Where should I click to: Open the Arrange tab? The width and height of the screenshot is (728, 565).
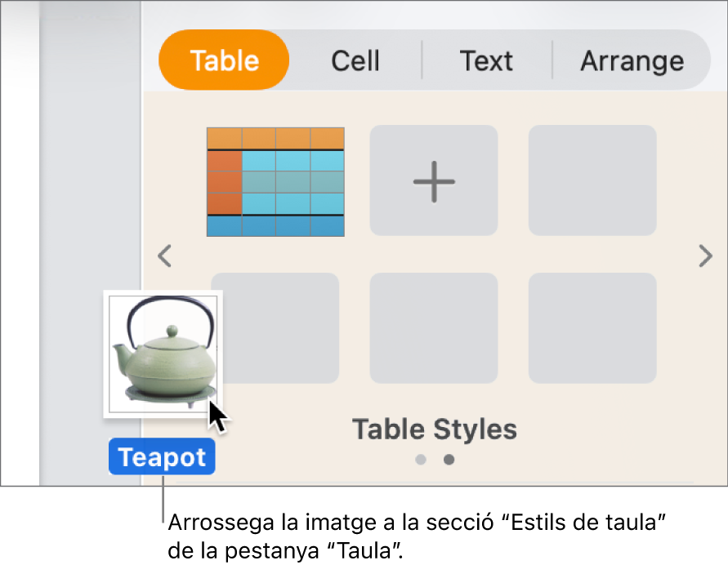pos(632,60)
